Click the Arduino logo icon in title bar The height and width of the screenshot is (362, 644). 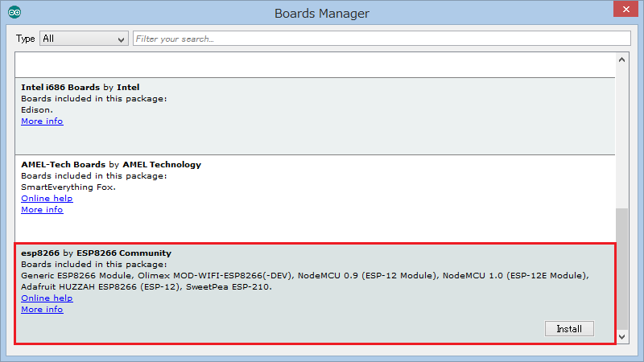[14, 12]
